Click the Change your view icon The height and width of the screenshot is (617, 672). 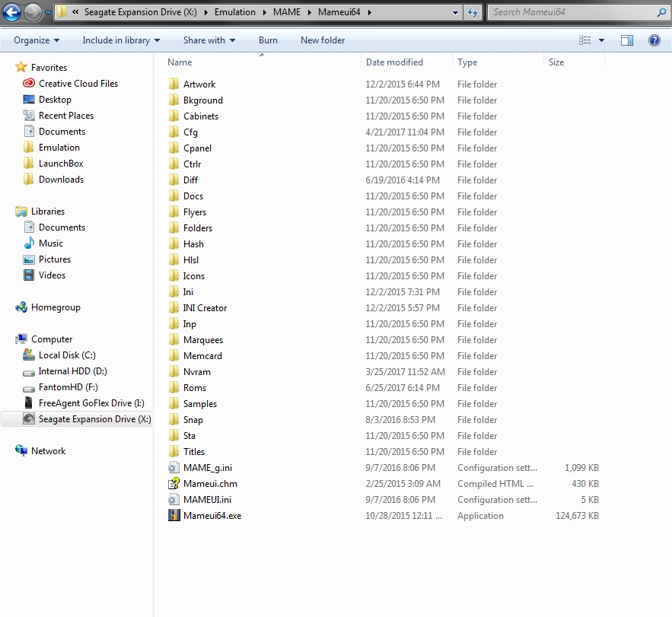pos(585,40)
